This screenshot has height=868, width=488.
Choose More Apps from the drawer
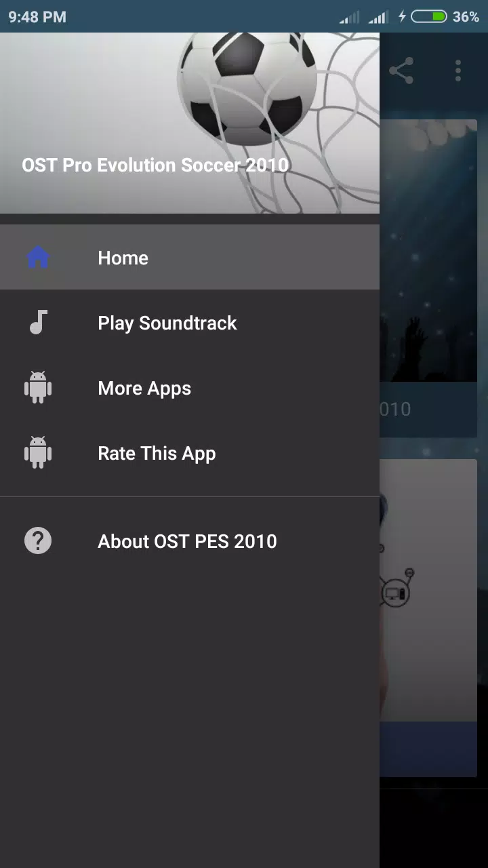point(190,388)
